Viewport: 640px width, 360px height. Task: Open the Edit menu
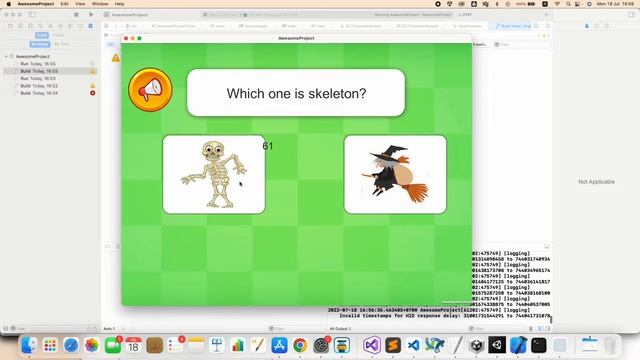[64, 4]
